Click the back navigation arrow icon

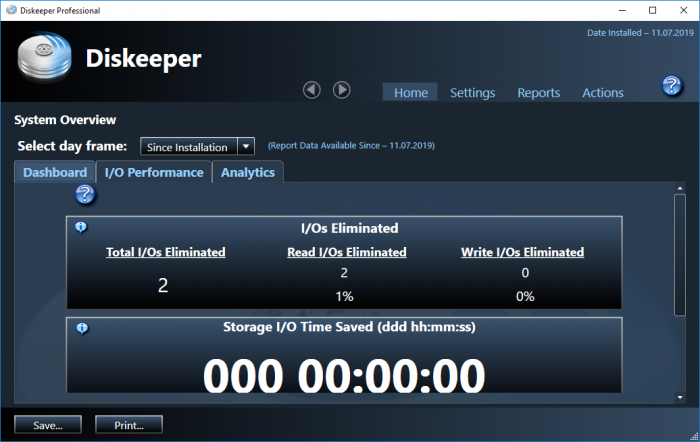[x=312, y=90]
